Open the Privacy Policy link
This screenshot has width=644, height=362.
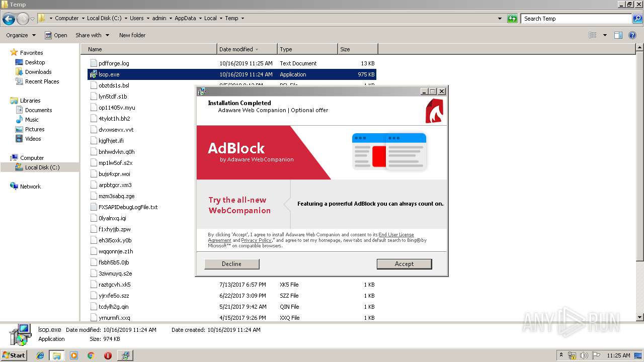coord(256,240)
